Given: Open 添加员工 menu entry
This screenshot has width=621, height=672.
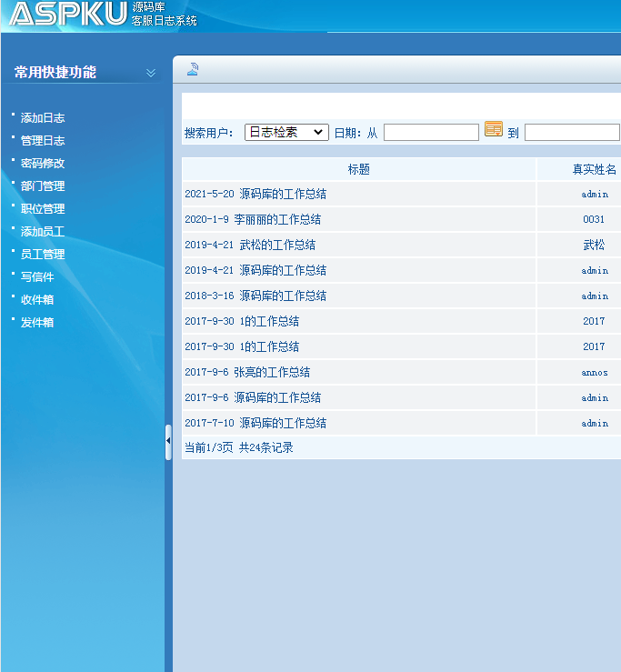Looking at the screenshot, I should 43,232.
